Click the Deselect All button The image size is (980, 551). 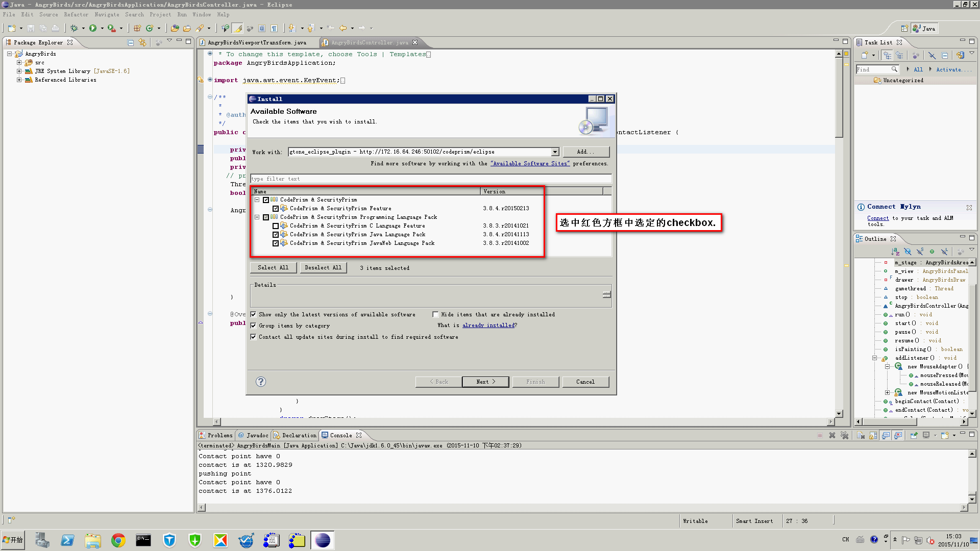(323, 268)
